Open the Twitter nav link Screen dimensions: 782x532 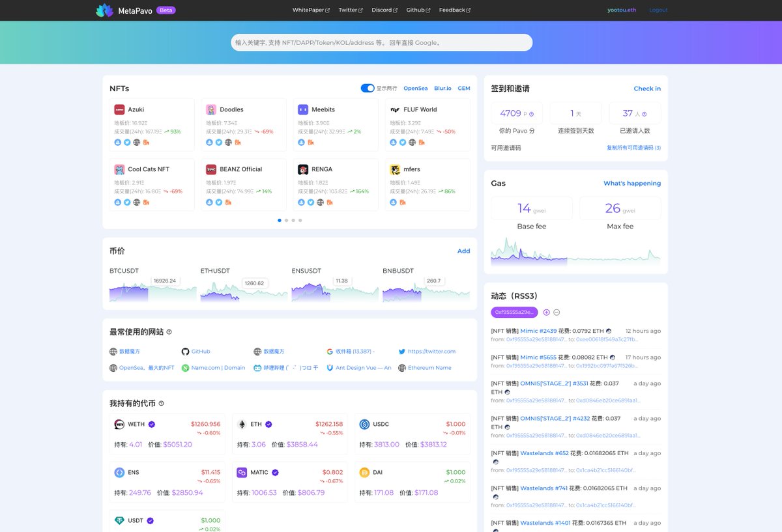coord(351,10)
